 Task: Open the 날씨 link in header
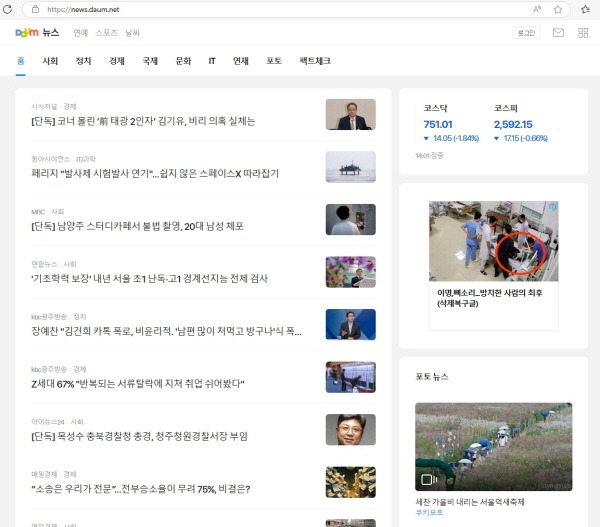[x=132, y=33]
